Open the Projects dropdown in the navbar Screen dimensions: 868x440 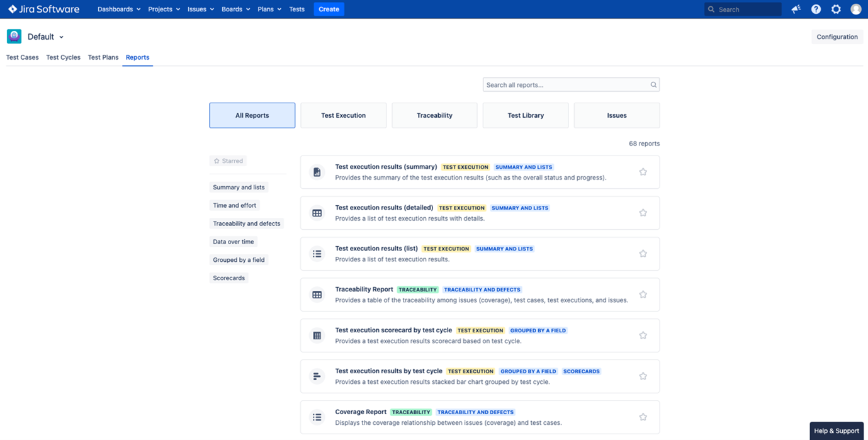(164, 9)
